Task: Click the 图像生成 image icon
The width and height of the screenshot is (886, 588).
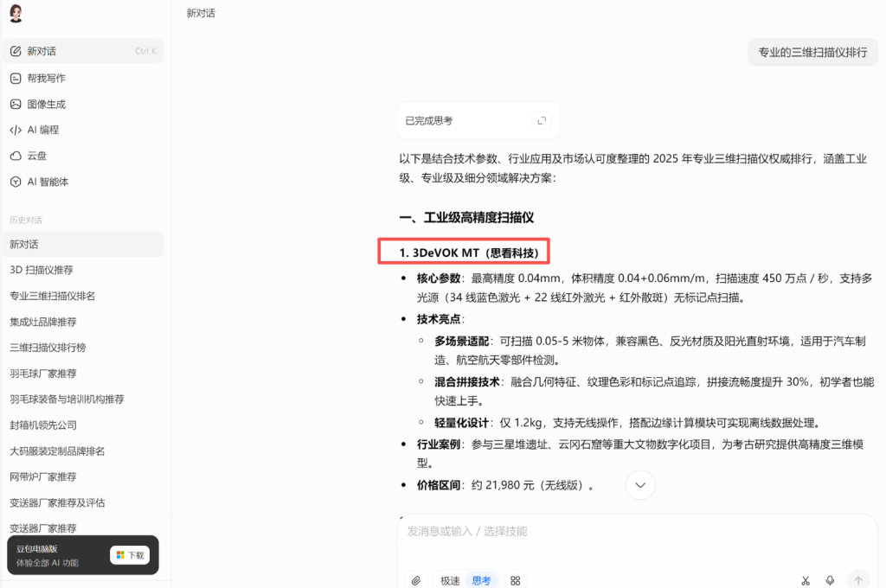Action: [16, 104]
